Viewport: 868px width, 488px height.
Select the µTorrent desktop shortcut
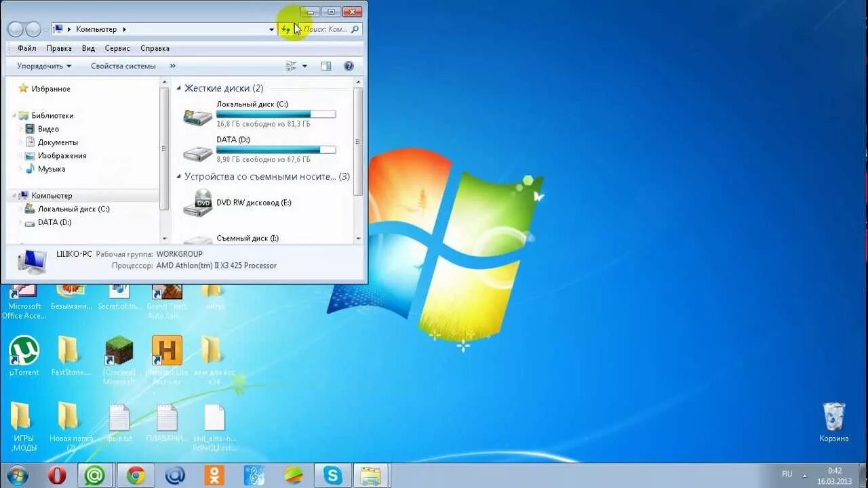pyautogui.click(x=24, y=357)
